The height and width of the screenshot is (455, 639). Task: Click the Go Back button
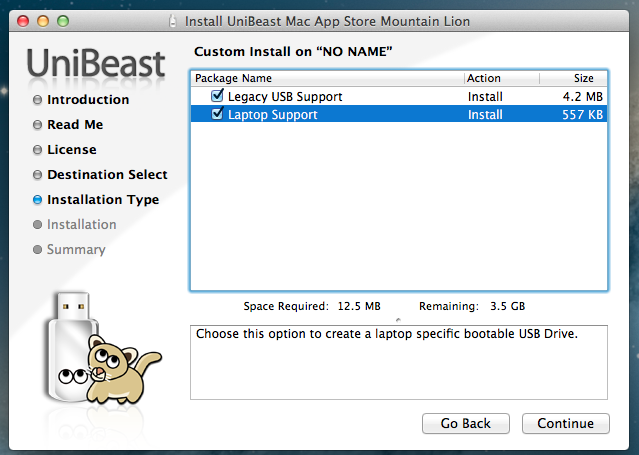[x=466, y=424]
